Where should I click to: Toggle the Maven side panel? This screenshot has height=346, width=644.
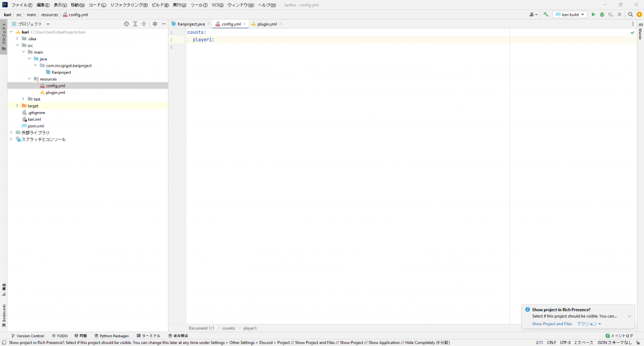click(640, 35)
